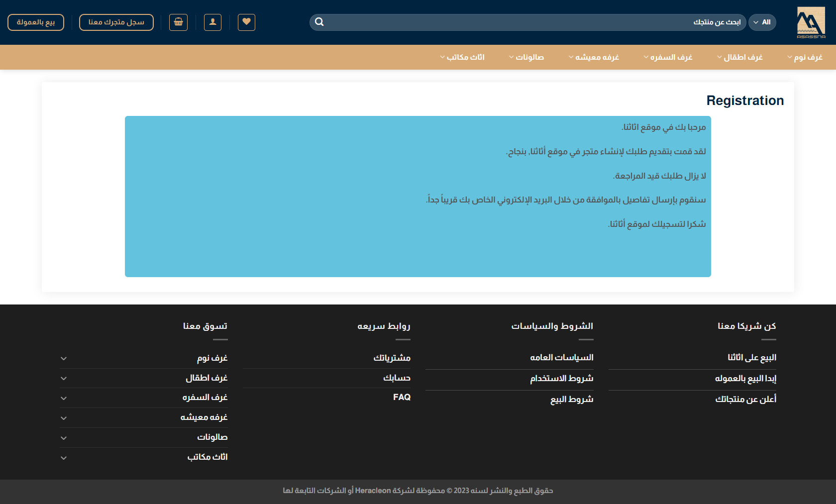The image size is (836, 504).
Task: Open the غرفة معيشه navigation menu
Action: coord(594,57)
